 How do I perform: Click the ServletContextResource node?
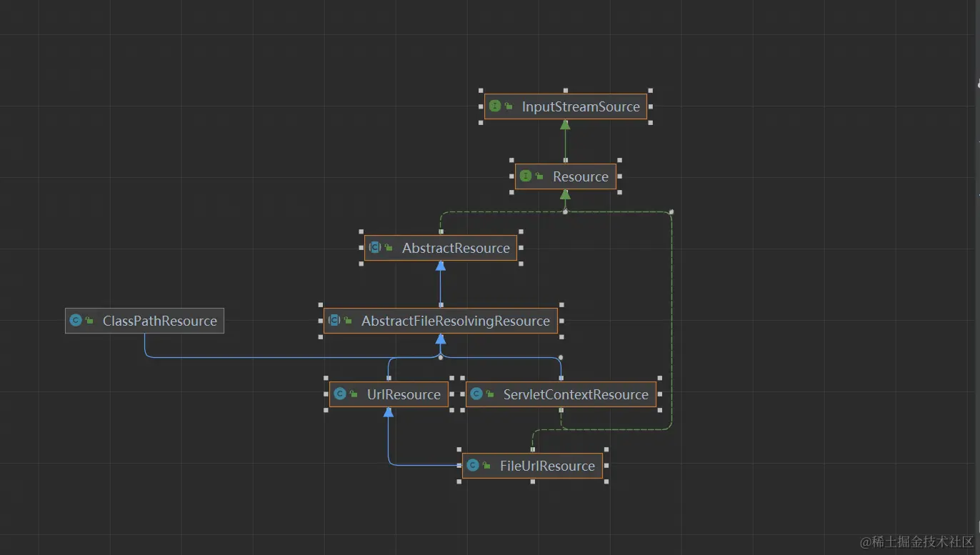[561, 394]
